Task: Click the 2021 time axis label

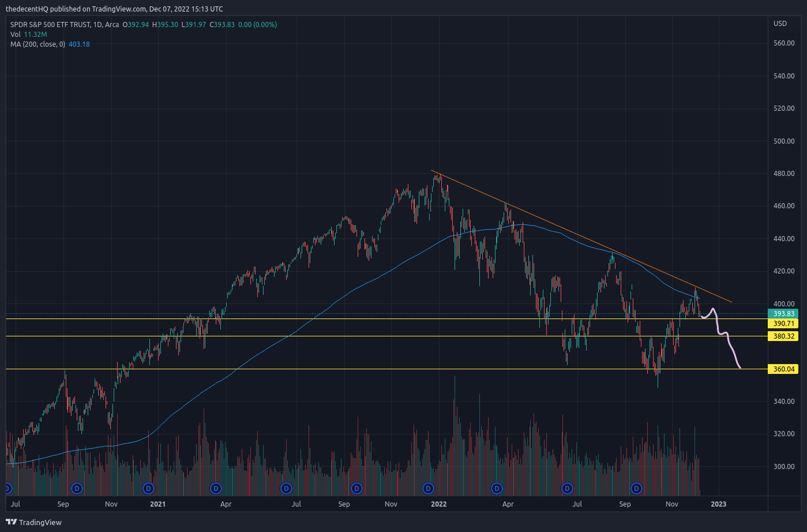Action: (157, 504)
